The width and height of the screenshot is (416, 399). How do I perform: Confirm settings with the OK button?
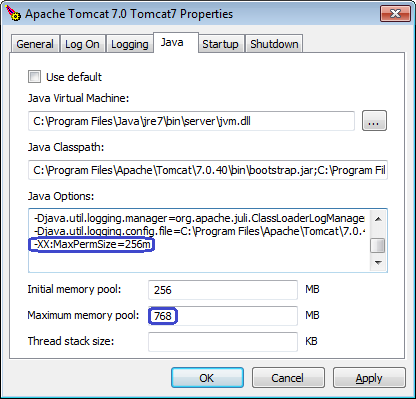pyautogui.click(x=207, y=378)
